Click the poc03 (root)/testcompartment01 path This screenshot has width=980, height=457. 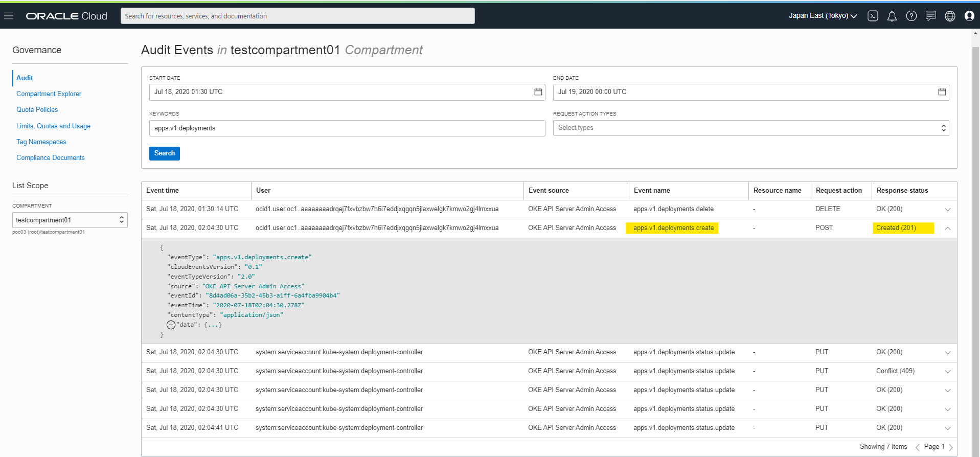point(49,232)
